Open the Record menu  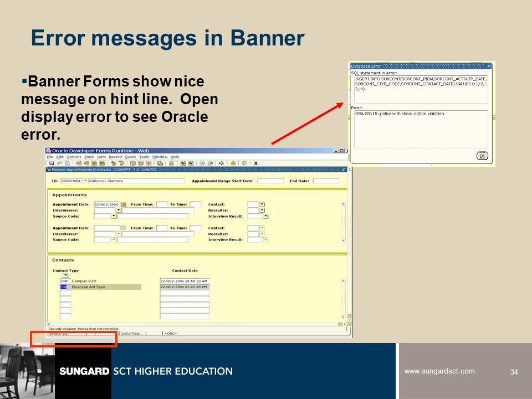point(115,157)
